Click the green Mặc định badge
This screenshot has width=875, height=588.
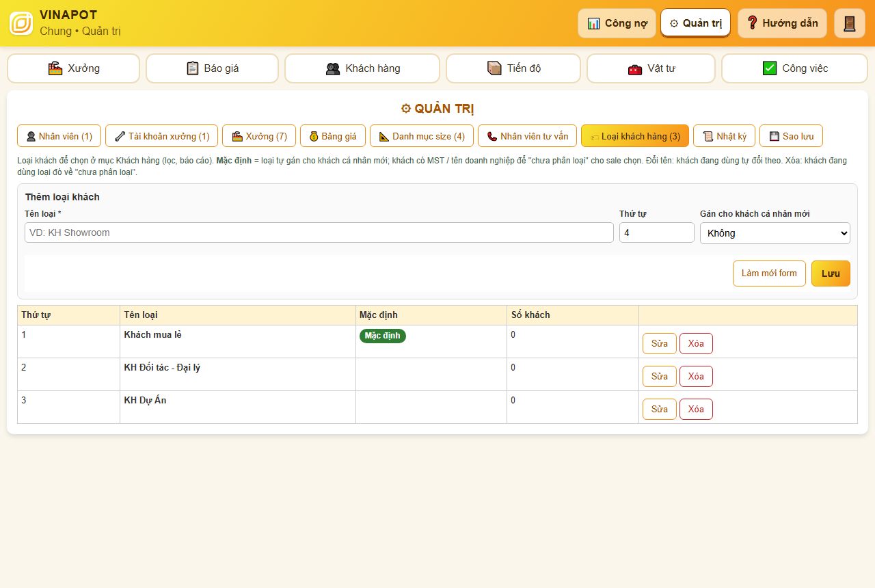tap(383, 336)
